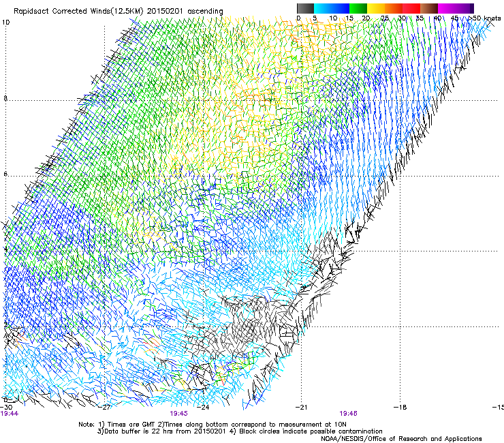Click legend value label 10
The image size is (504, 443).
(333, 18)
